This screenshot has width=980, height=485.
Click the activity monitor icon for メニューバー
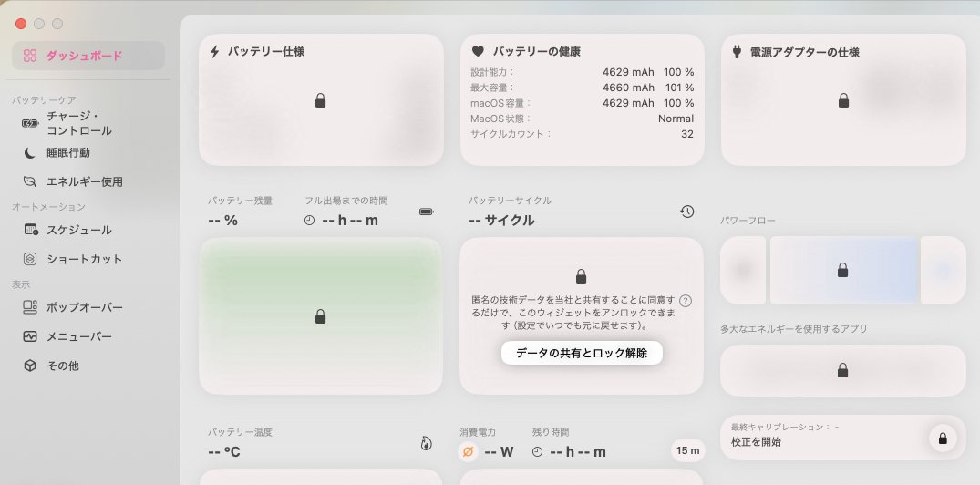coord(30,336)
